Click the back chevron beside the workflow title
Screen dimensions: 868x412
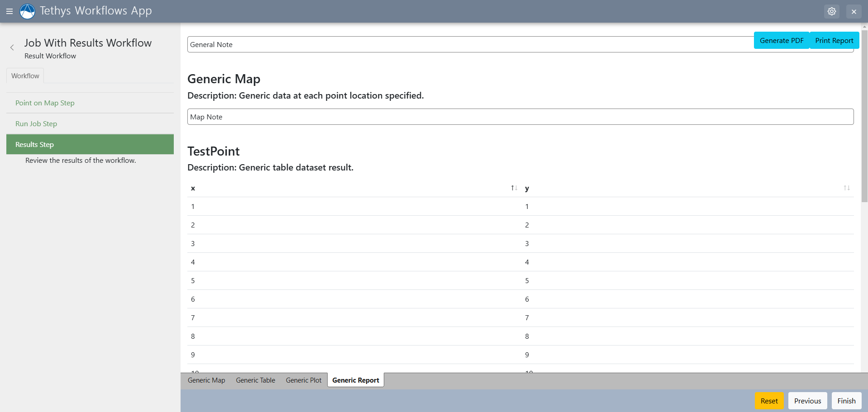pos(12,47)
